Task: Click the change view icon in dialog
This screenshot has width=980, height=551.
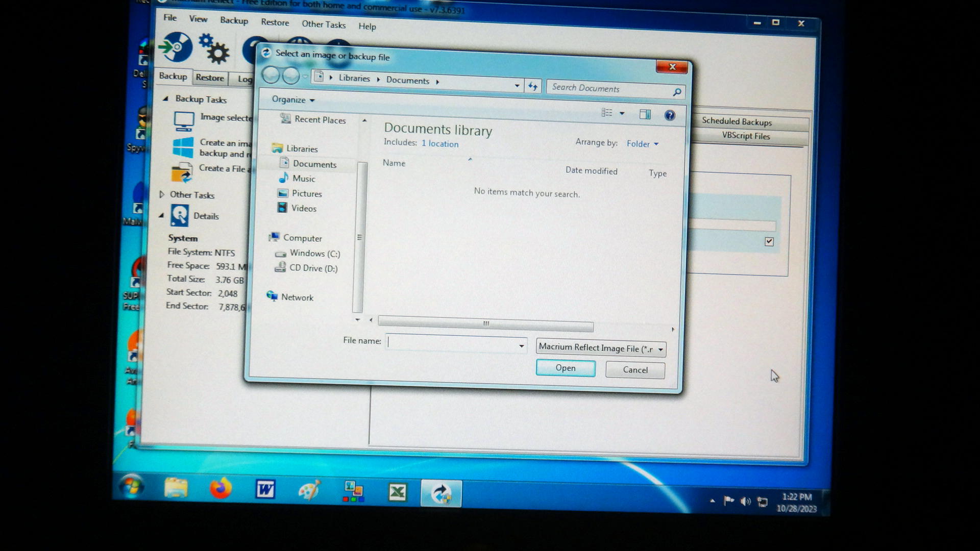Action: (x=607, y=113)
